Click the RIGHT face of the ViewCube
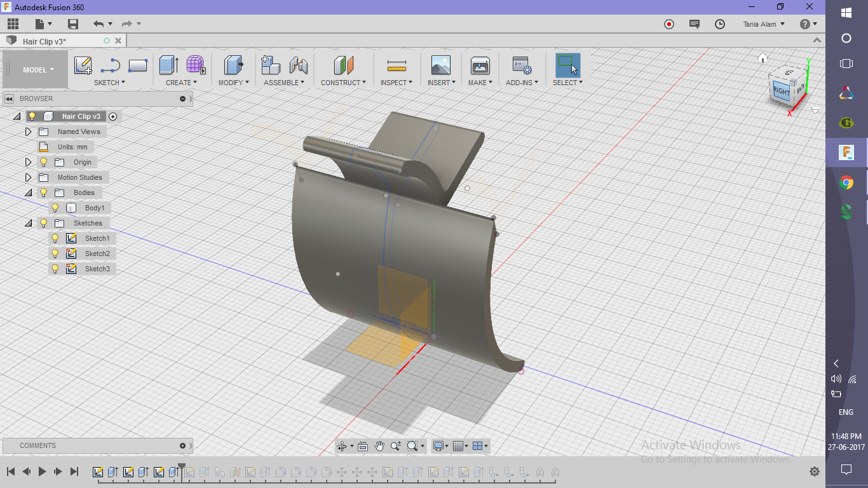This screenshot has width=868, height=488. (781, 91)
